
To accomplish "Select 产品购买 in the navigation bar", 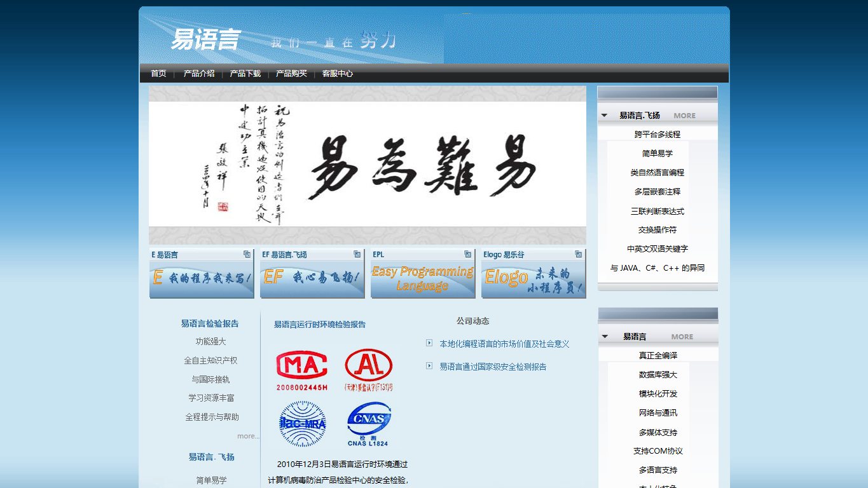I will point(291,74).
